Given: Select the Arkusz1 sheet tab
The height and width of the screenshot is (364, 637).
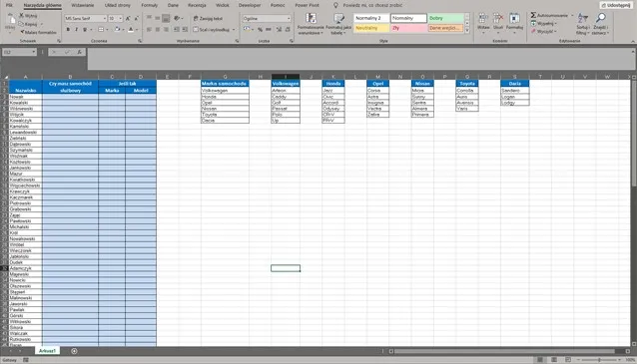Looking at the screenshot, I should [x=47, y=351].
